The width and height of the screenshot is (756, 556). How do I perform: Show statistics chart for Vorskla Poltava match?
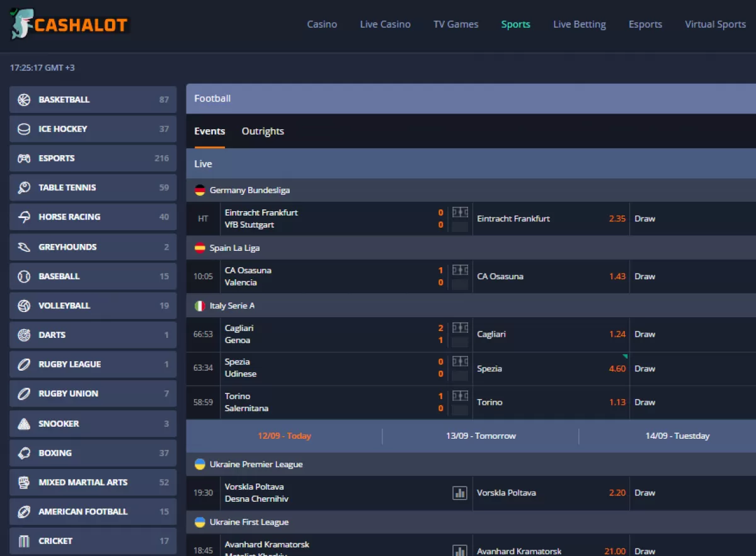[460, 493]
